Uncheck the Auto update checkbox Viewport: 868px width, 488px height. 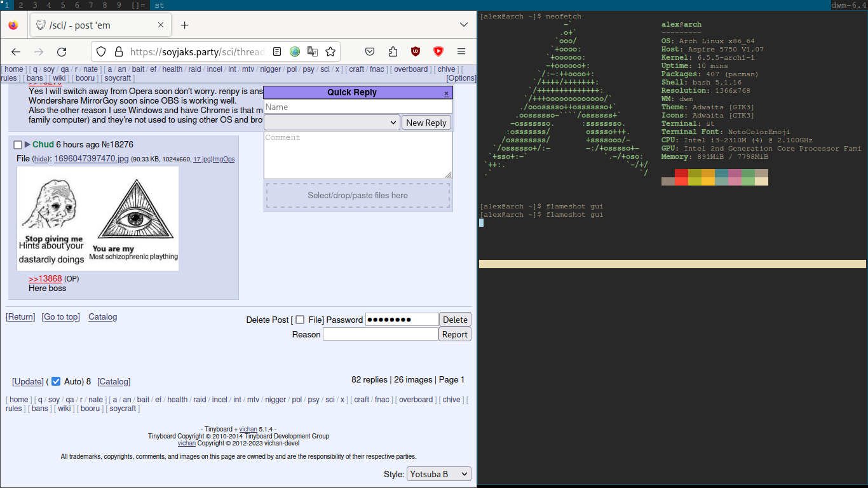click(x=56, y=381)
